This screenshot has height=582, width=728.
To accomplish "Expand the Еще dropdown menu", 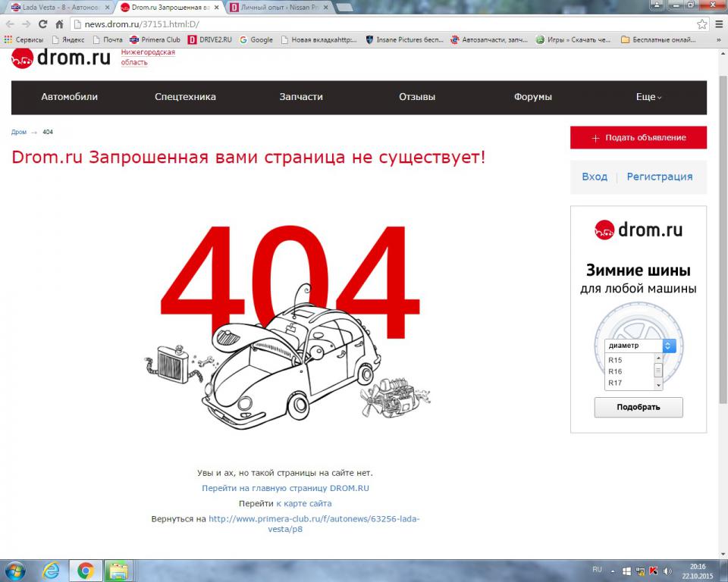I will tap(648, 97).
